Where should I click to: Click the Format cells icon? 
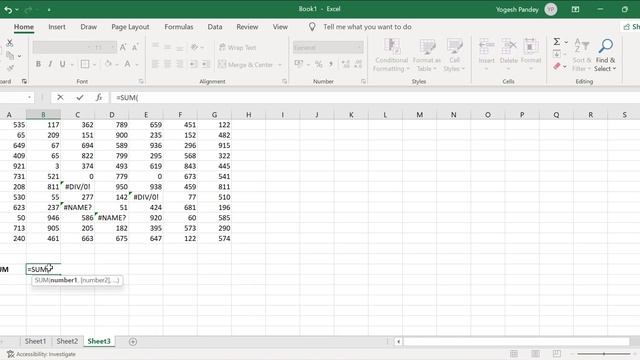click(x=531, y=47)
